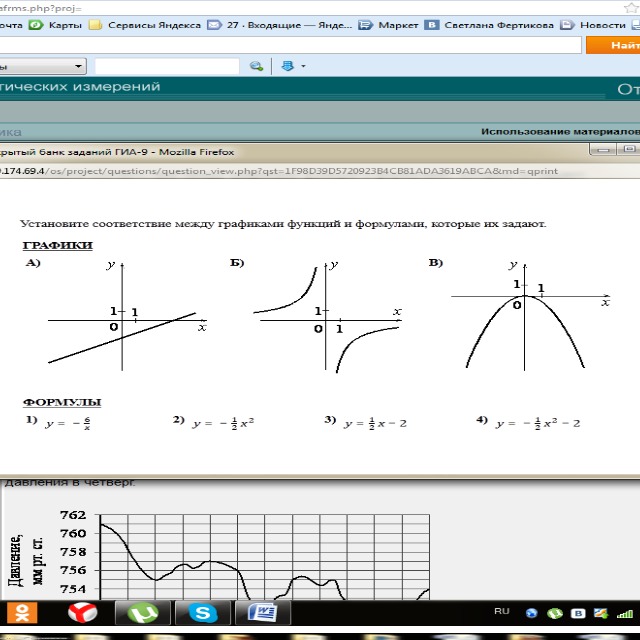The height and width of the screenshot is (640, 640).
Task: Select formula 1, y = −6/x
Action: coord(58,422)
